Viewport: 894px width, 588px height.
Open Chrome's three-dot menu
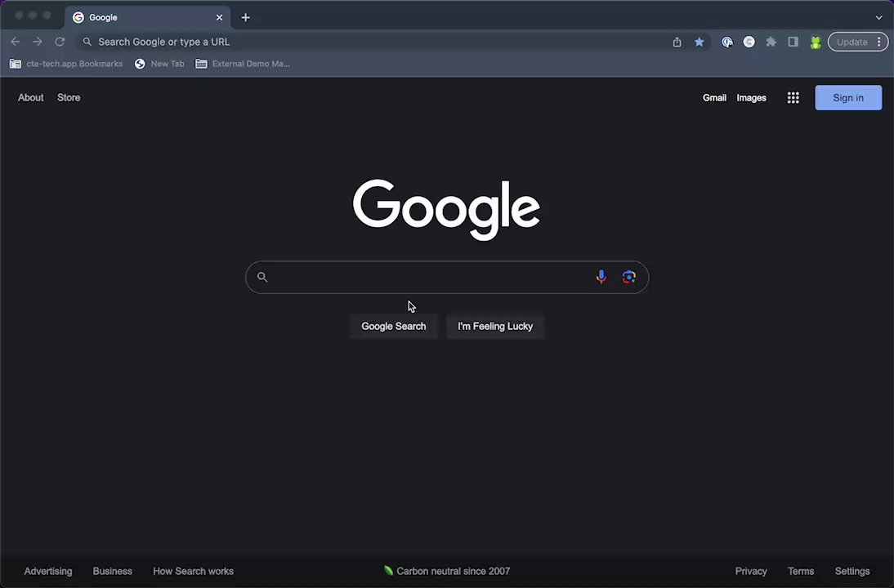point(878,42)
